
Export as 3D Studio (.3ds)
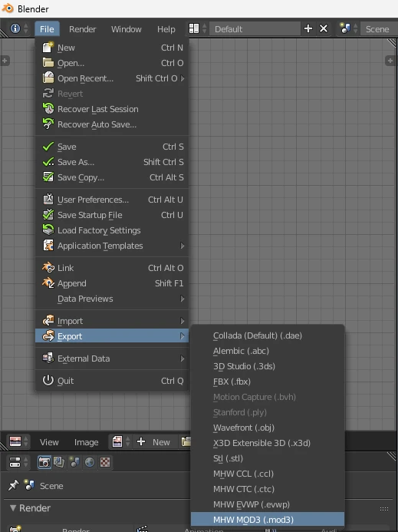click(268, 366)
